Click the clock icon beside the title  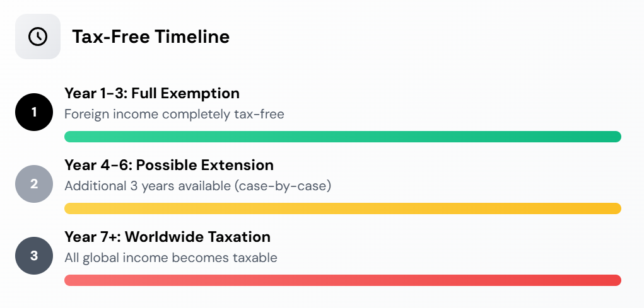(38, 37)
